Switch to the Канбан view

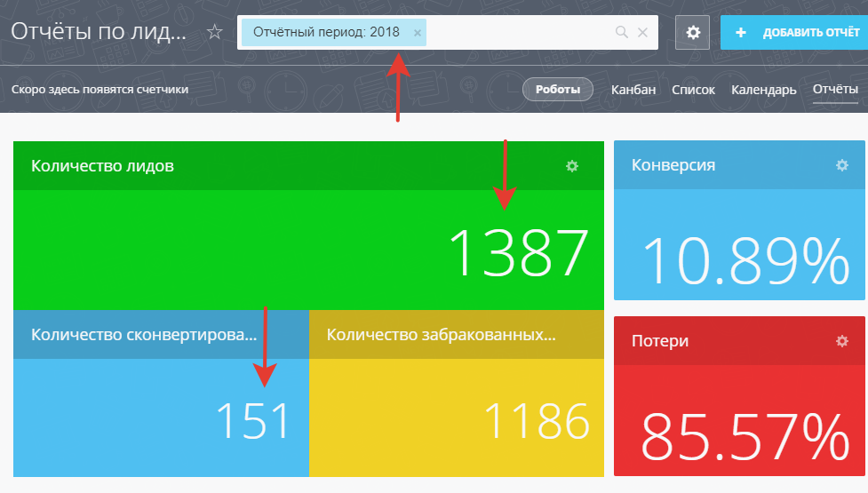click(x=633, y=90)
